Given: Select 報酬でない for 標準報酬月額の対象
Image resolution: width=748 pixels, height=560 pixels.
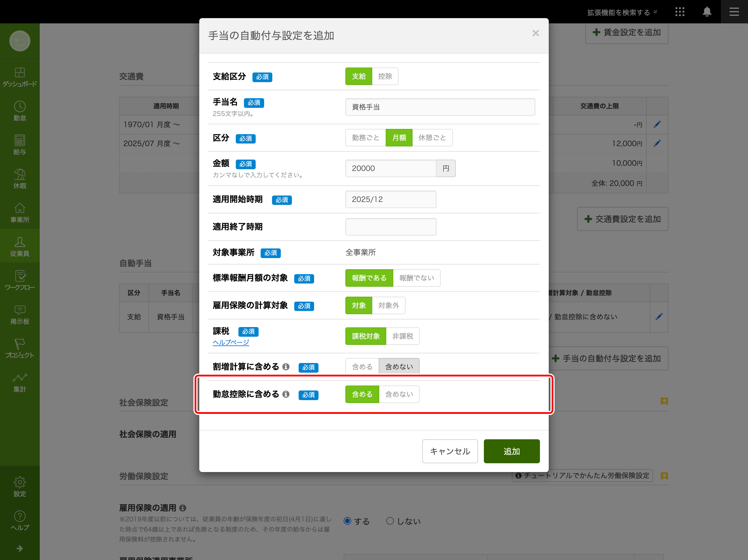Looking at the screenshot, I should [416, 278].
